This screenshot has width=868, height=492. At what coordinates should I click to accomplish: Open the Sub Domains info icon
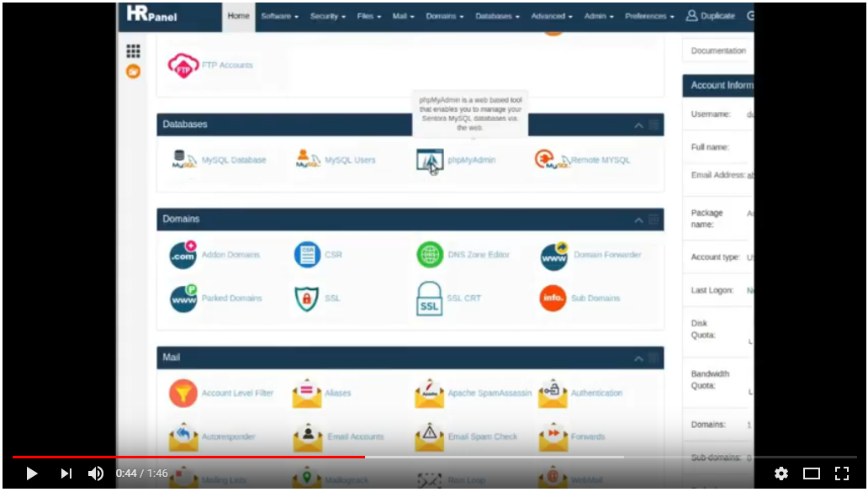[x=553, y=298]
